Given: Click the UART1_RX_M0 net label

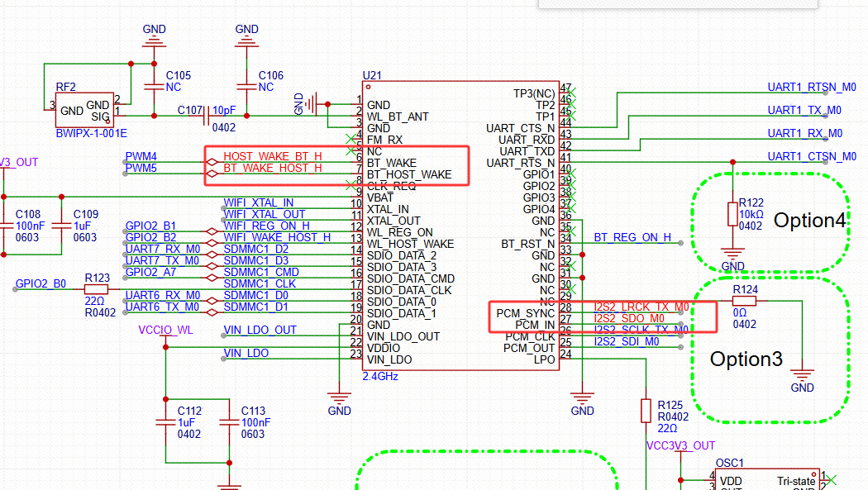Looking at the screenshot, I should (805, 133).
